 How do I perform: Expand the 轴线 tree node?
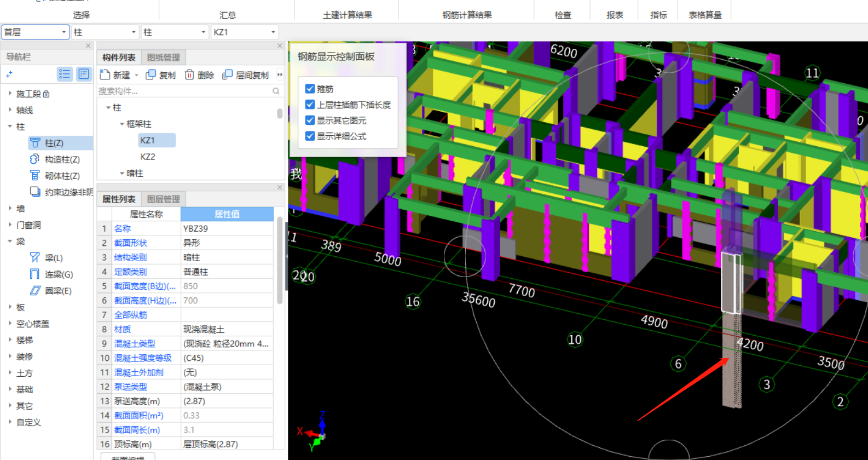click(x=10, y=110)
